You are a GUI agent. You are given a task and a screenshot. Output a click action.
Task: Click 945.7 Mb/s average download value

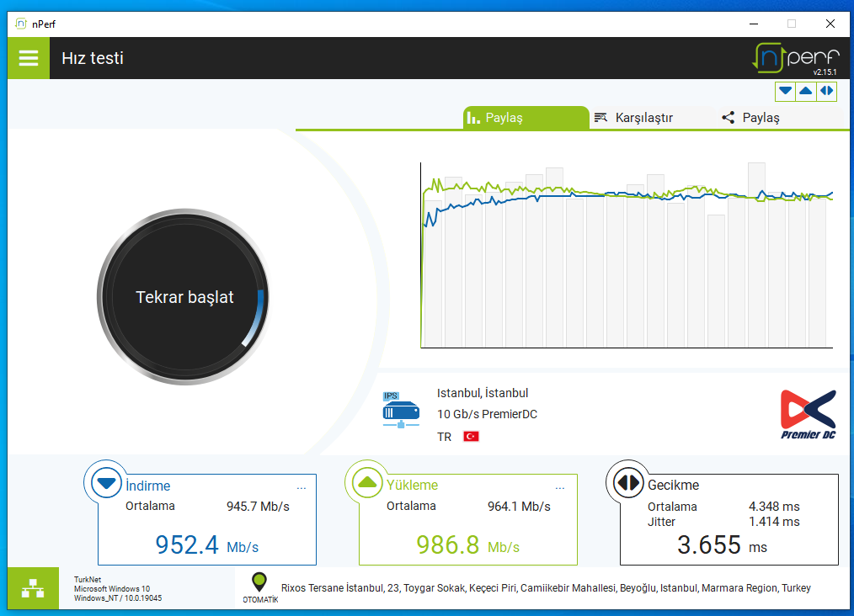pos(259,507)
